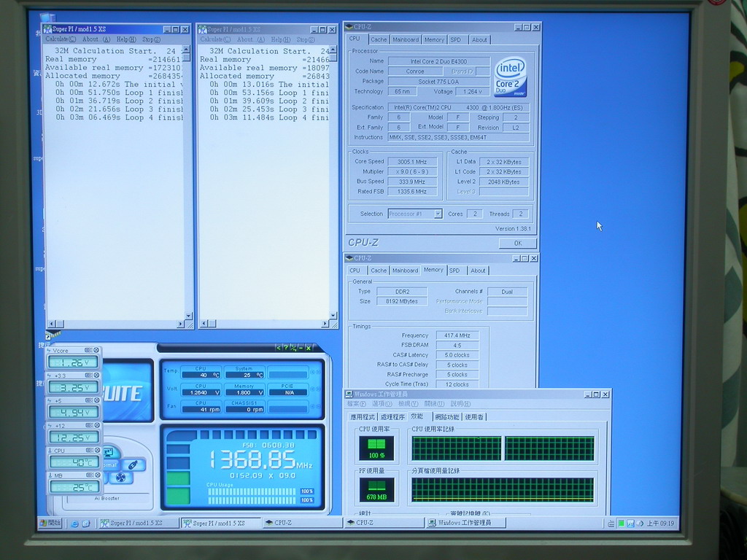Click blue system tray icon beside green square
Image resolution: width=747 pixels, height=560 pixels.
[630, 524]
